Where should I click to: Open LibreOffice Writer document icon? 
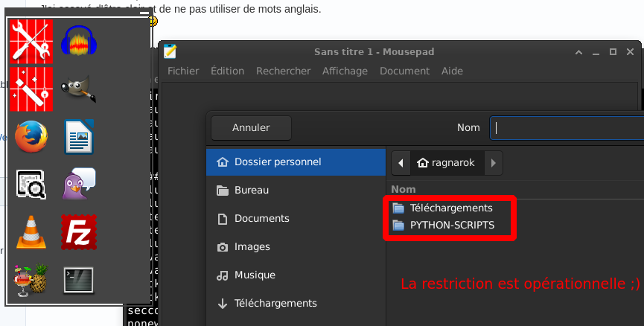tap(79, 136)
